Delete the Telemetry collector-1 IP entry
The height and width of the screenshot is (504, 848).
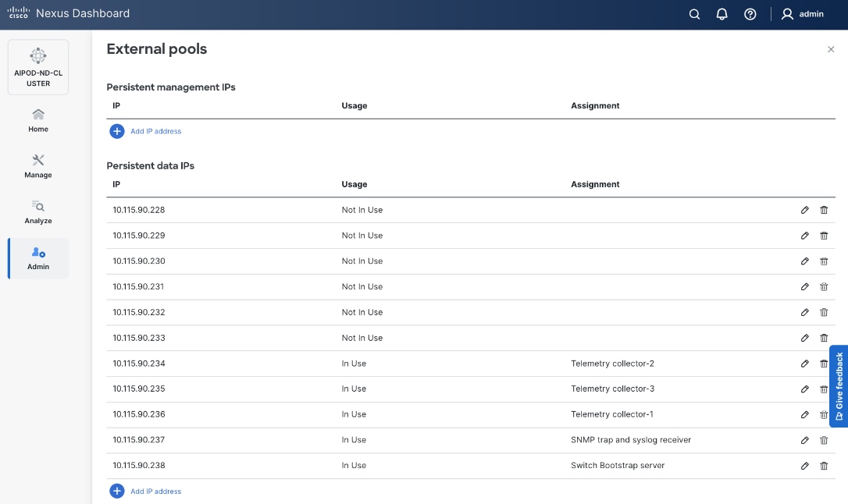click(824, 414)
